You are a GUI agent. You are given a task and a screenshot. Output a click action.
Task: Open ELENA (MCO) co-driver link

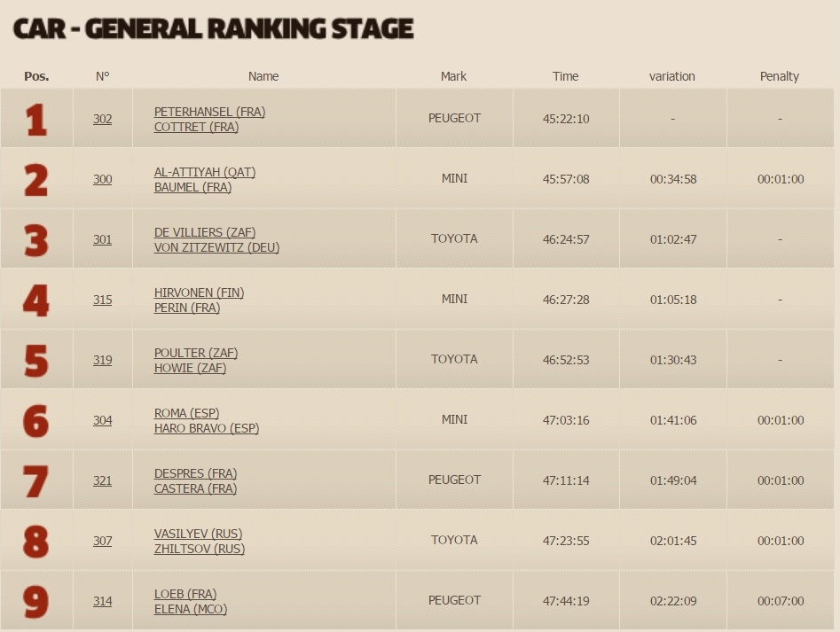(x=190, y=609)
